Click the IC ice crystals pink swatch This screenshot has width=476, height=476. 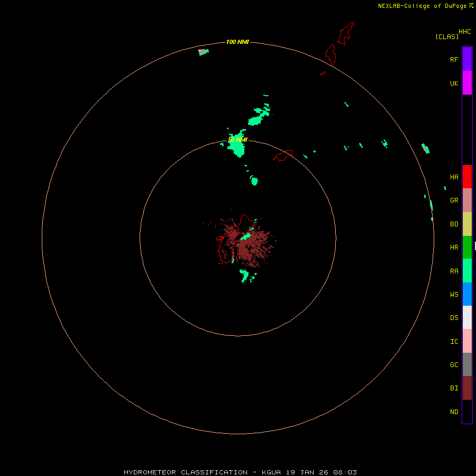467,341
